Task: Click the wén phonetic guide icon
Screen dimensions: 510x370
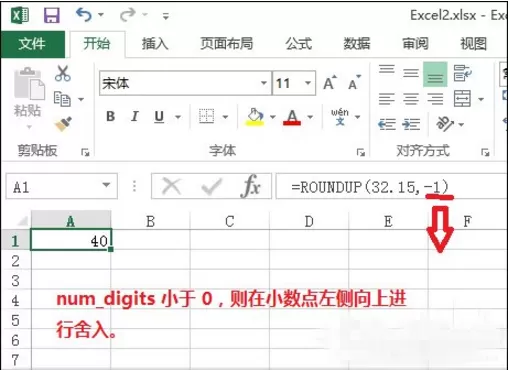Action: (x=340, y=117)
